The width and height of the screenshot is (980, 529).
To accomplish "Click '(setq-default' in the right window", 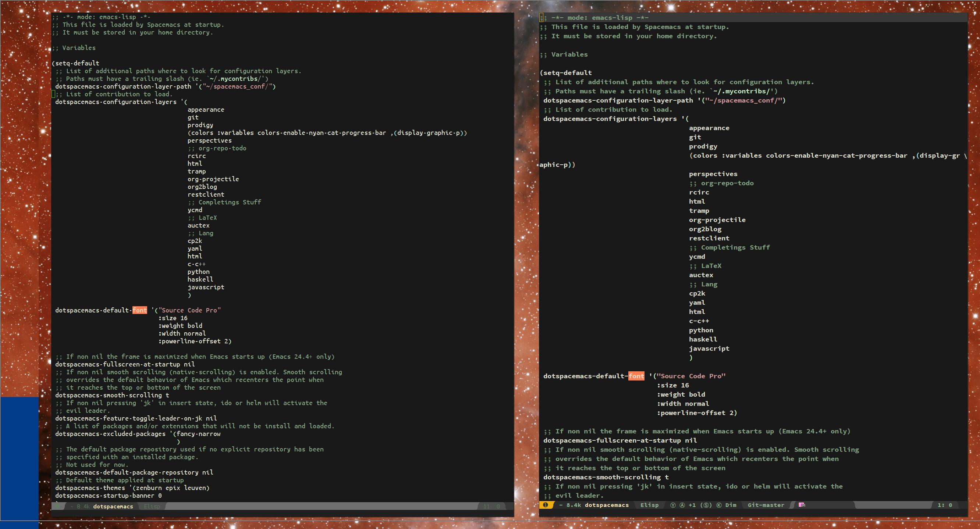I will (566, 73).
